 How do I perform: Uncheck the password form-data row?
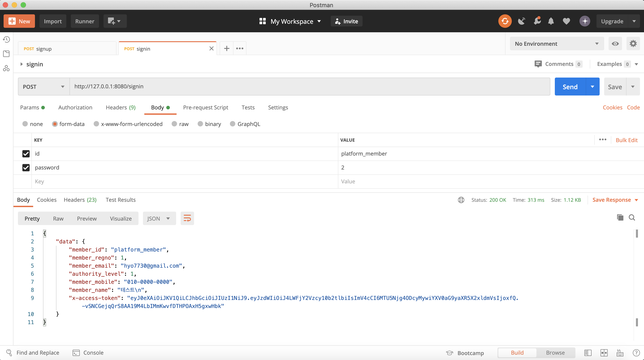point(26,168)
